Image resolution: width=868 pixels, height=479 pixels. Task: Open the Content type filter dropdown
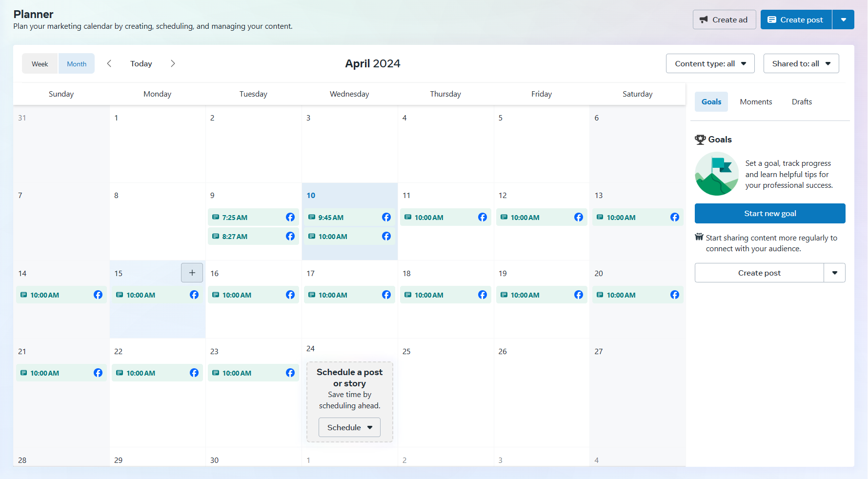pos(710,63)
